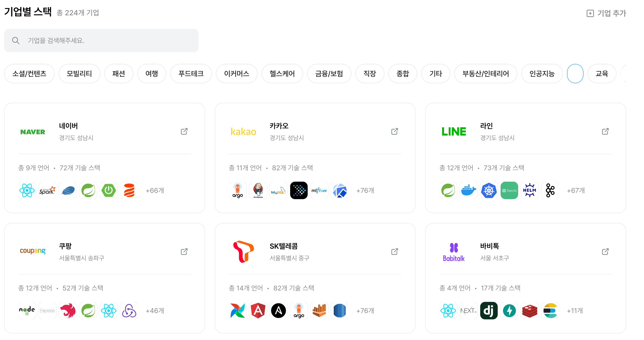Open Coupang's external link icon
Viewport: 644px width, 340px height.
click(184, 252)
